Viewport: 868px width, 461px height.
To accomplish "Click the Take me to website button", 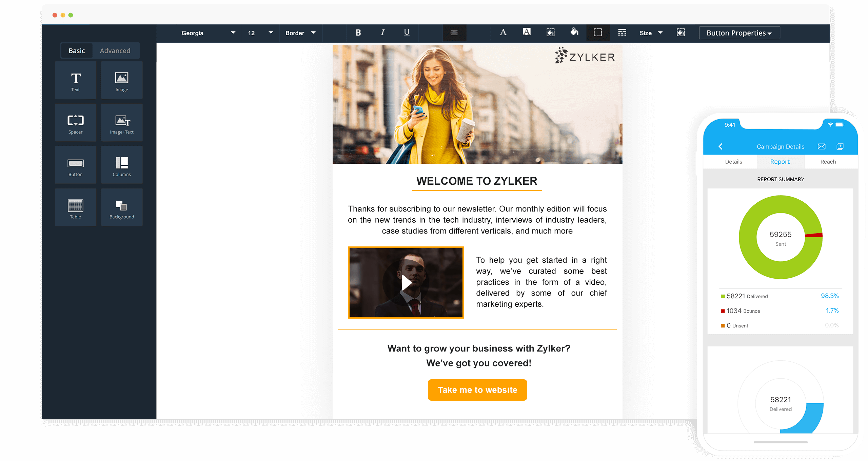I will coord(478,389).
